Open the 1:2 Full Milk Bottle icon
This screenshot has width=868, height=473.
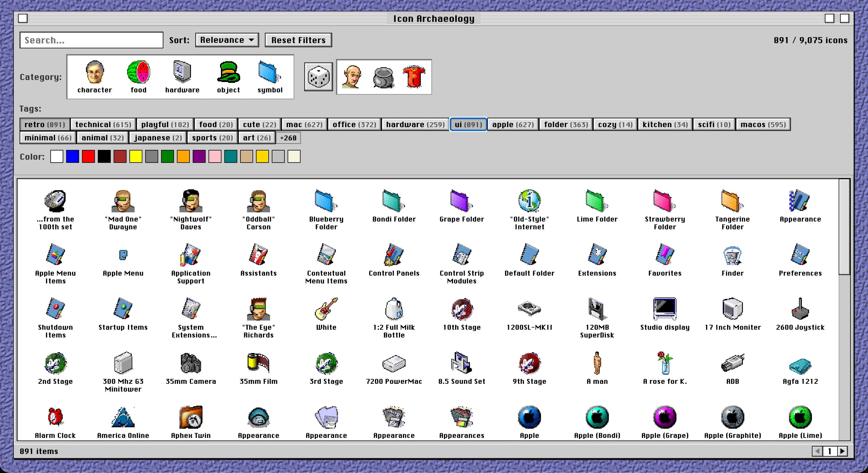[x=393, y=309]
